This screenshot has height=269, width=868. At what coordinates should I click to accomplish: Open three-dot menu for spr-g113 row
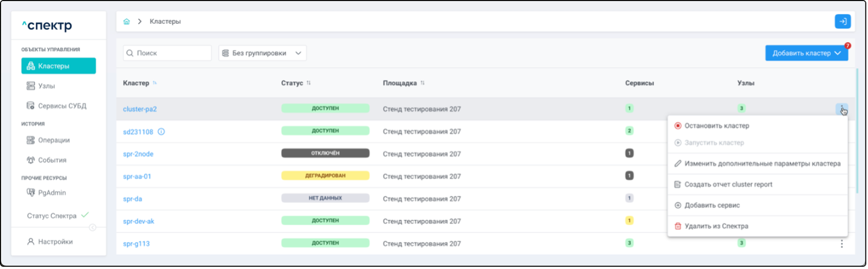(x=842, y=244)
